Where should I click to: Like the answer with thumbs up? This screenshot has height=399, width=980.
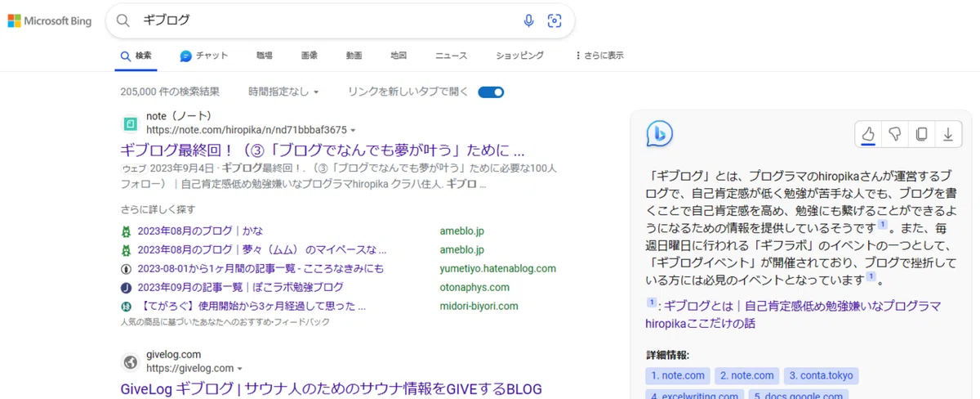(x=869, y=134)
